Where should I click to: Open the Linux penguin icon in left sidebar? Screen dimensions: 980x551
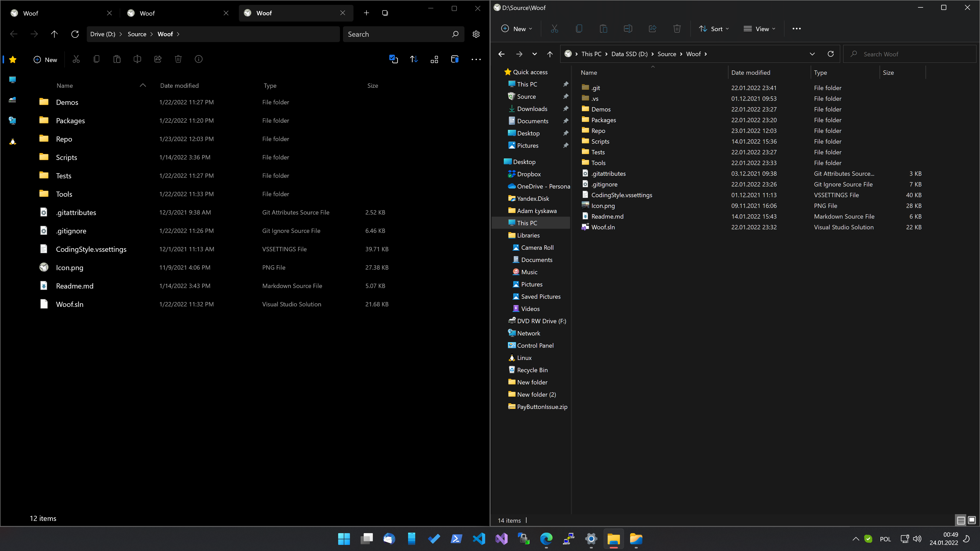[x=13, y=142]
